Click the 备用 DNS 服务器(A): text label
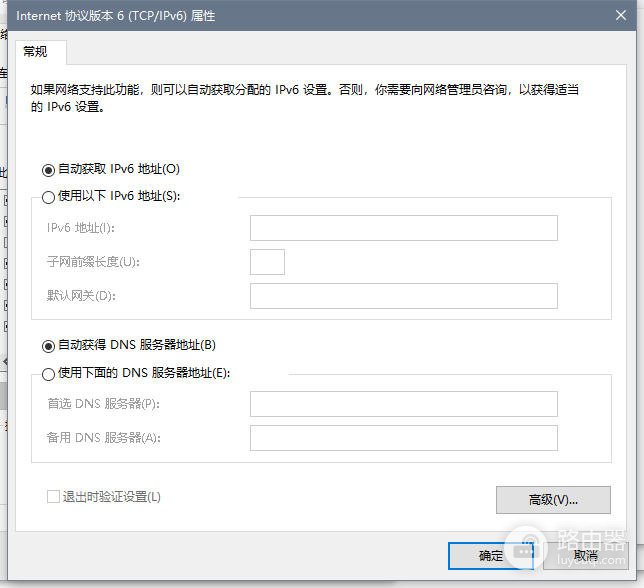 104,438
